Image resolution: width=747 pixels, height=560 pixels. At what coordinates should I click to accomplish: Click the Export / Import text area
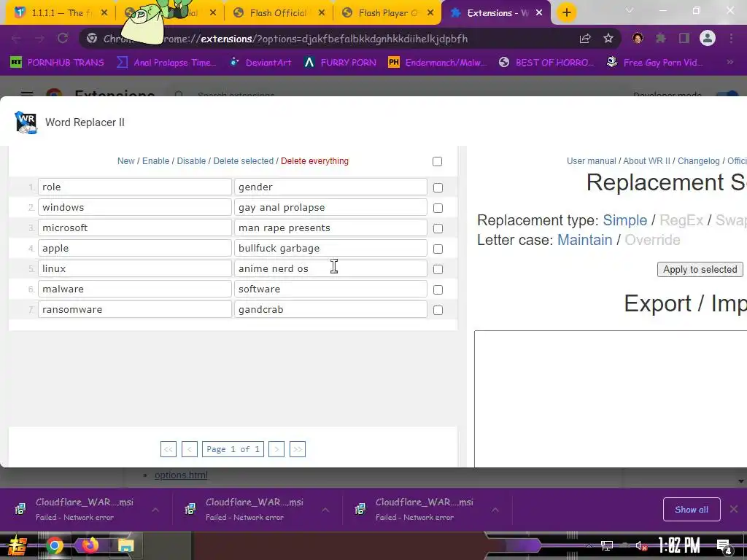611,399
